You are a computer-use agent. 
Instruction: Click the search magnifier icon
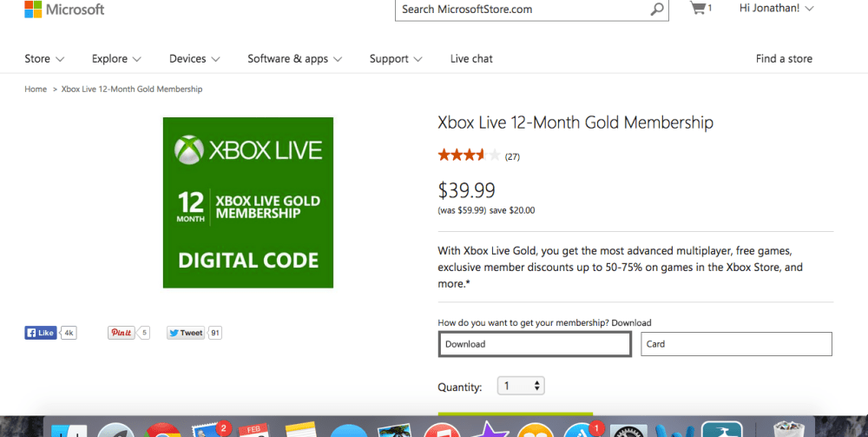pyautogui.click(x=657, y=10)
